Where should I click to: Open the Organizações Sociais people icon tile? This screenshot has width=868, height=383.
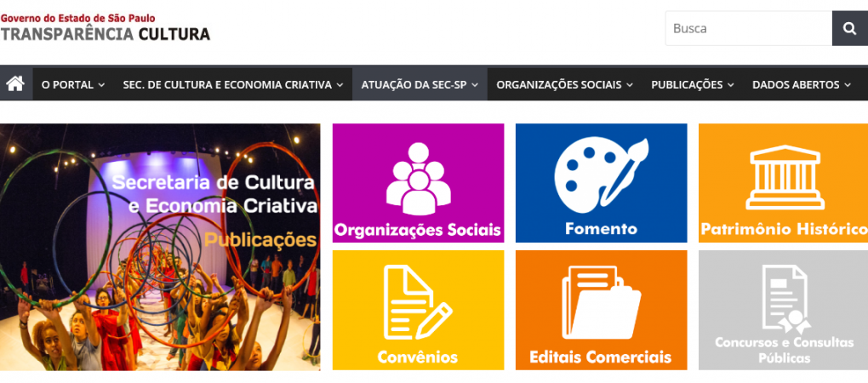[x=418, y=183]
